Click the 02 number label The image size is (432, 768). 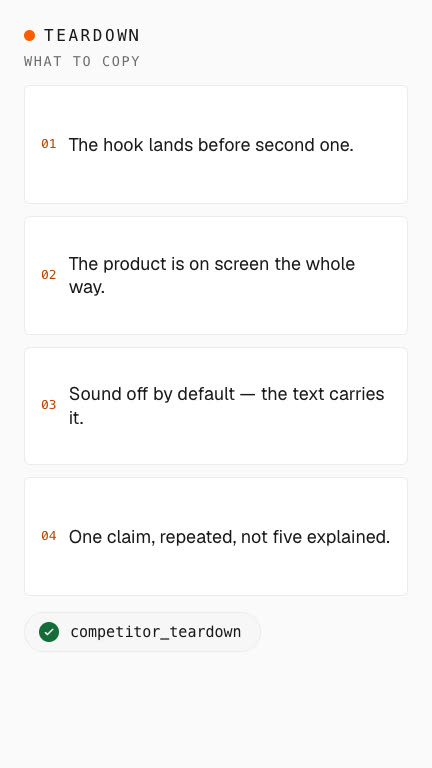tap(48, 275)
